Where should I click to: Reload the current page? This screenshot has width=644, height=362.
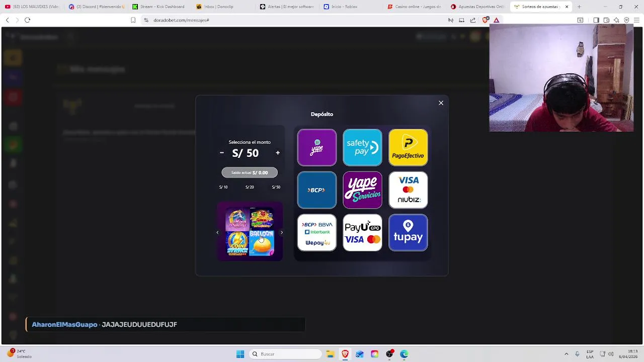27,20
